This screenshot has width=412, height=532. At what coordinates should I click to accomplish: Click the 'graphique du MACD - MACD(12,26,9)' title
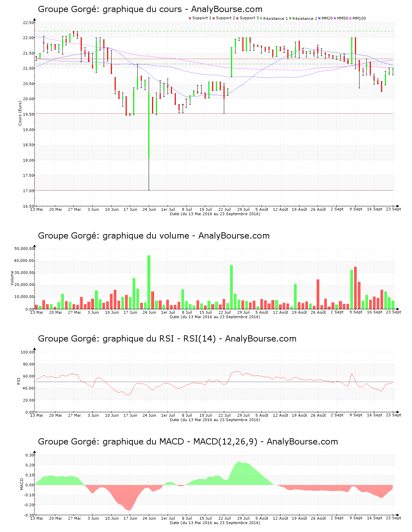click(188, 442)
